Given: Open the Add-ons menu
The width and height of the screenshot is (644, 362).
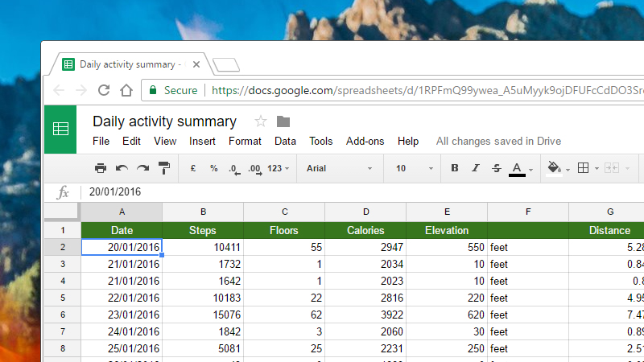Looking at the screenshot, I should [x=365, y=142].
